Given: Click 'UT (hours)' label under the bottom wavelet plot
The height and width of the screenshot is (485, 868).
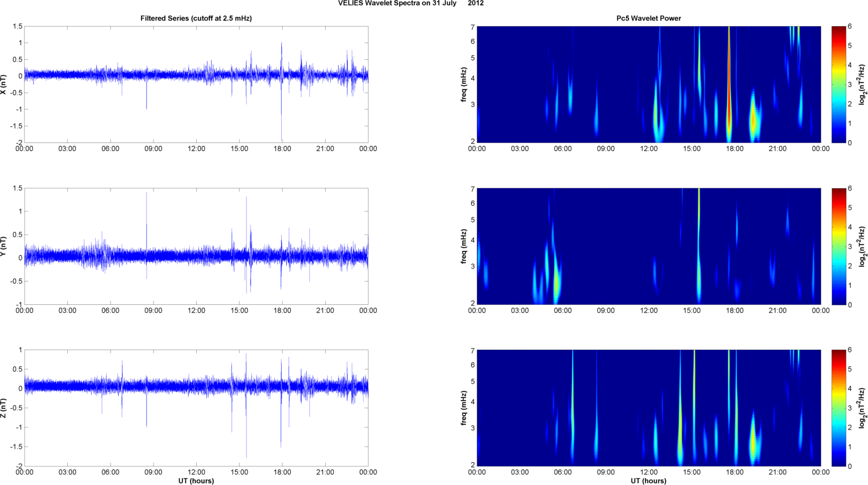Looking at the screenshot, I should click(648, 481).
